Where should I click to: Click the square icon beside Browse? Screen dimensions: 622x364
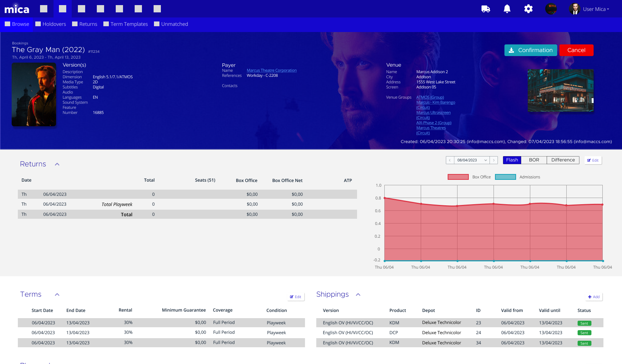coord(7,24)
